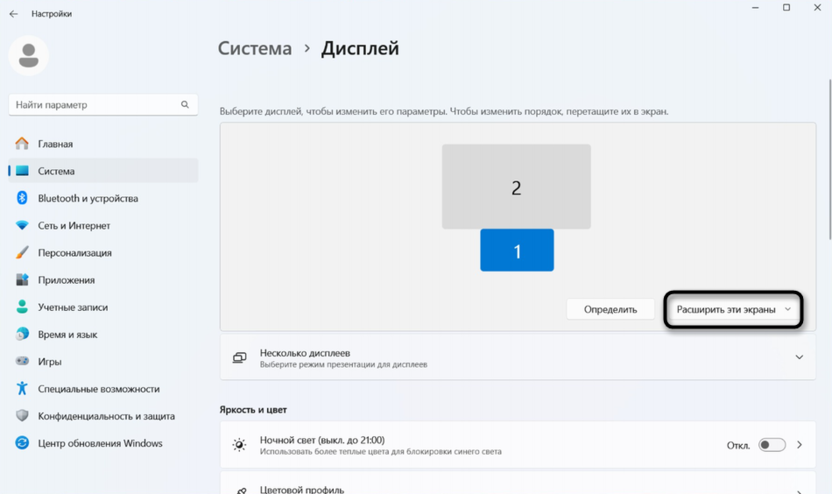Open the user profile avatar
This screenshot has width=832, height=494.
(29, 56)
